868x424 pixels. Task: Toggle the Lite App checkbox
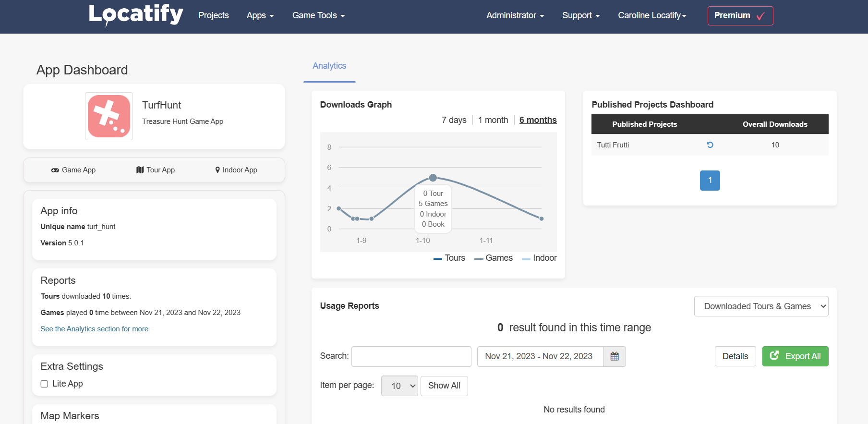click(x=44, y=384)
